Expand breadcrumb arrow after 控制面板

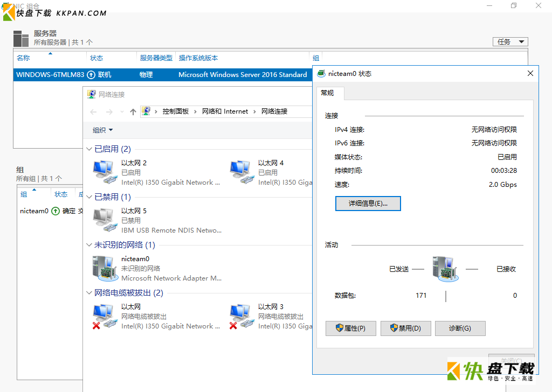[195, 111]
